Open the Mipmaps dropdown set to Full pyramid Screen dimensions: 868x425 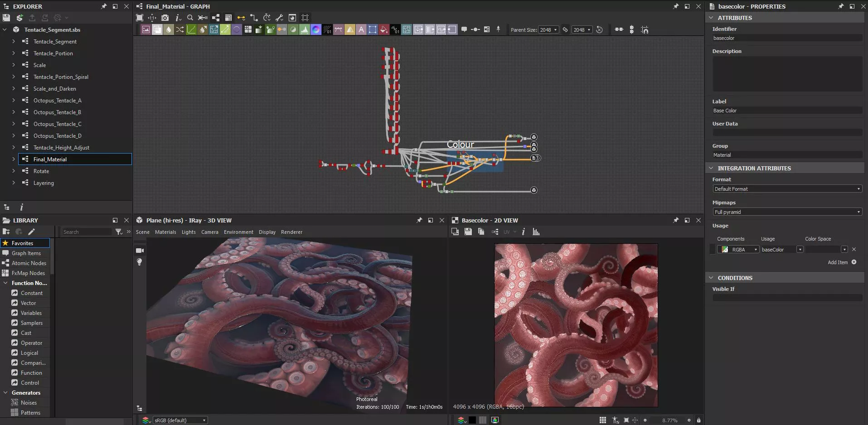[x=787, y=212]
